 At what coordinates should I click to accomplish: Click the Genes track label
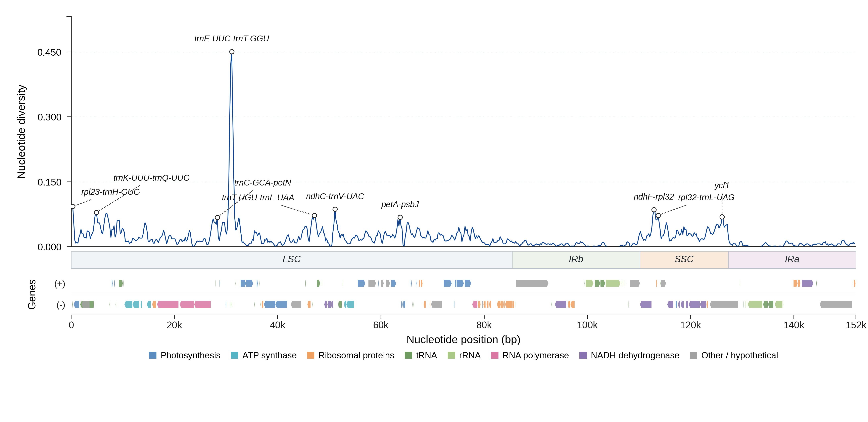(x=32, y=294)
